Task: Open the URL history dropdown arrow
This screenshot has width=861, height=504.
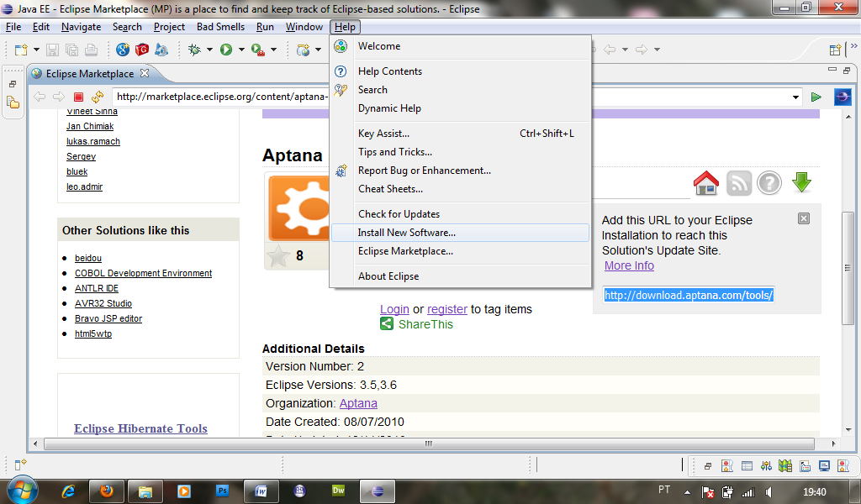Action: coord(796,97)
